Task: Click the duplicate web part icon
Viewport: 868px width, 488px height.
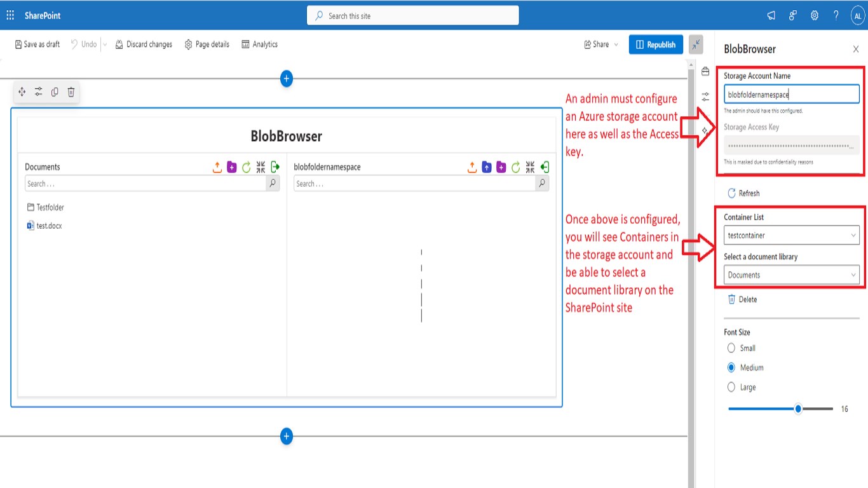Action: click(x=55, y=92)
